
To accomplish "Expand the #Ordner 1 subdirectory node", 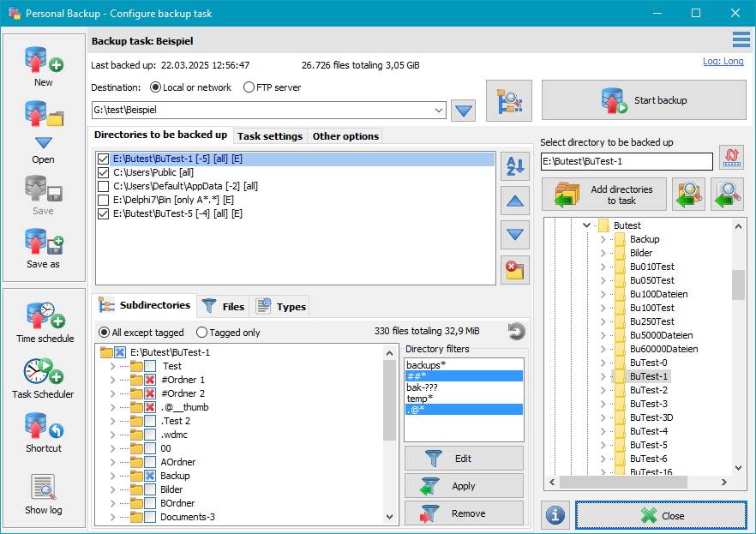I will [x=113, y=380].
